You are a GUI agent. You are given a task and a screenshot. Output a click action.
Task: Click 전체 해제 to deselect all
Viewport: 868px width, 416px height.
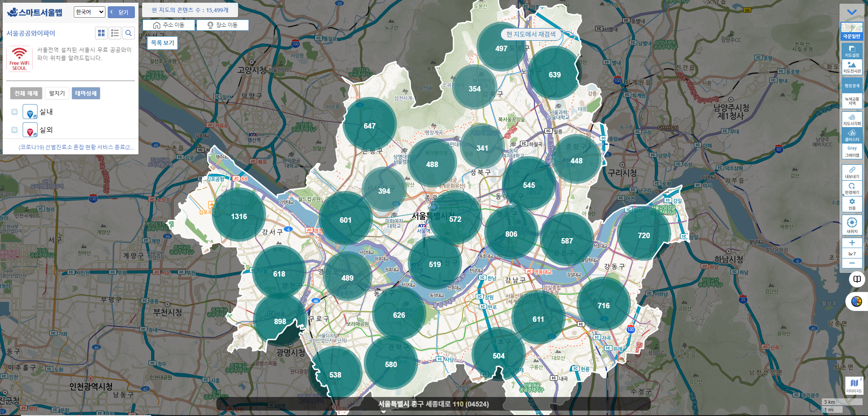[x=26, y=93]
